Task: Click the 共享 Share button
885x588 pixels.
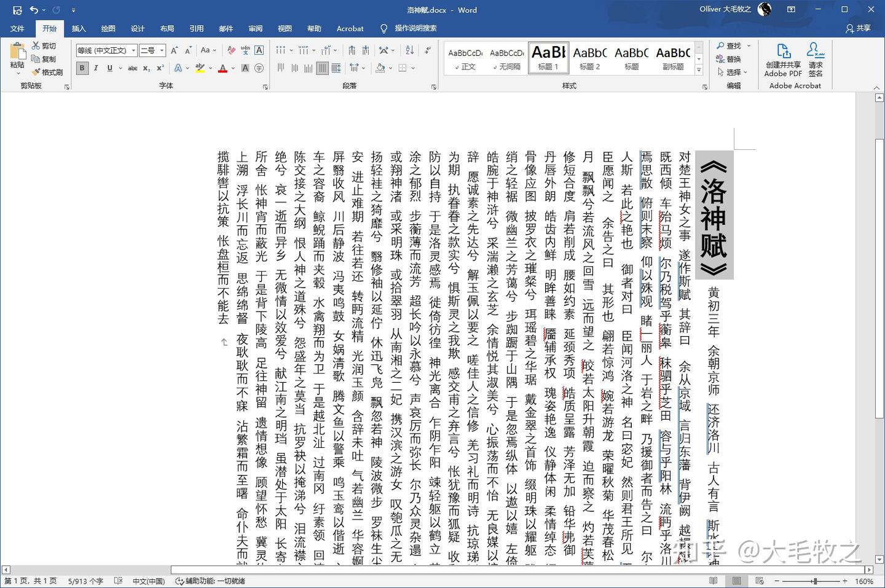Action: [858, 28]
